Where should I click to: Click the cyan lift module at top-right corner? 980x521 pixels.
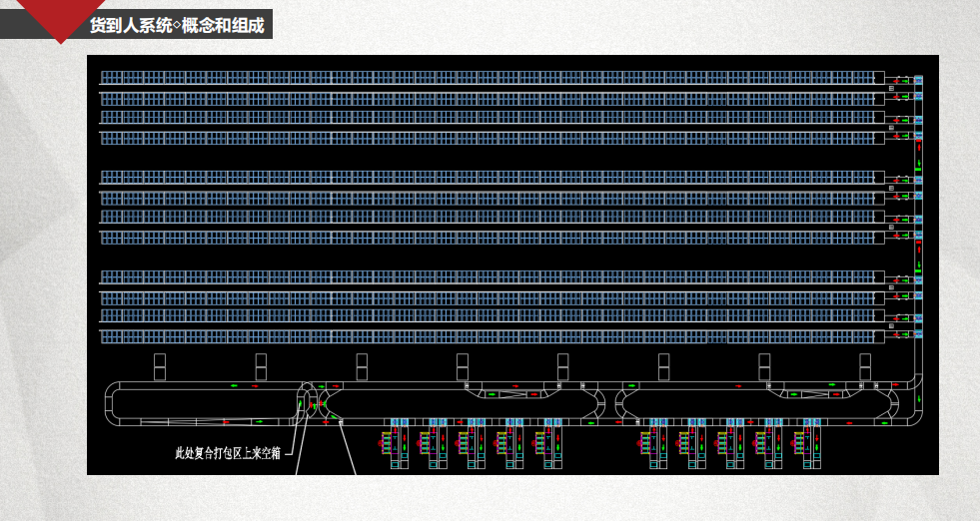click(918, 79)
